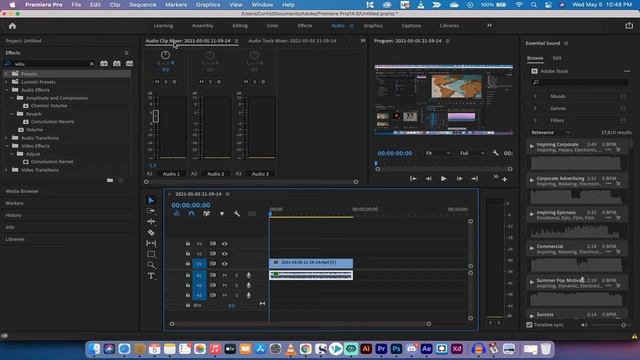Select the Slip tool
Viewport: 640px width, 360px height.
pyautogui.click(x=151, y=243)
